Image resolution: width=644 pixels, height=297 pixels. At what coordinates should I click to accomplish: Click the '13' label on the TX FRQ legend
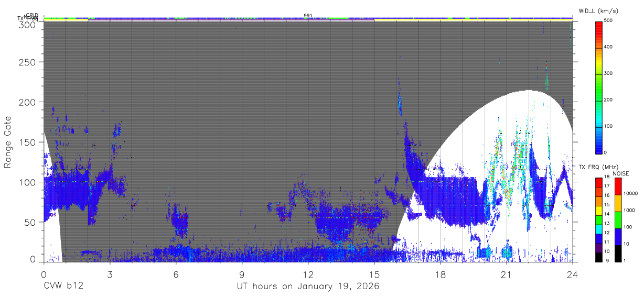607,223
